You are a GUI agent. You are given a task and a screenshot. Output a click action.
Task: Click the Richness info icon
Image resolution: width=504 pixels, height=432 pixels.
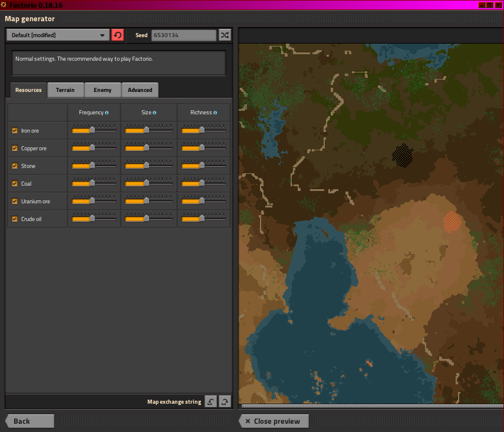pos(215,113)
